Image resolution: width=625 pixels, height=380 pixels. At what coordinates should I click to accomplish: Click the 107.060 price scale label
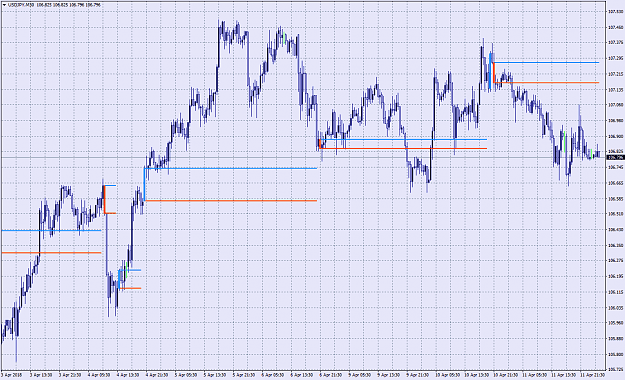615,104
